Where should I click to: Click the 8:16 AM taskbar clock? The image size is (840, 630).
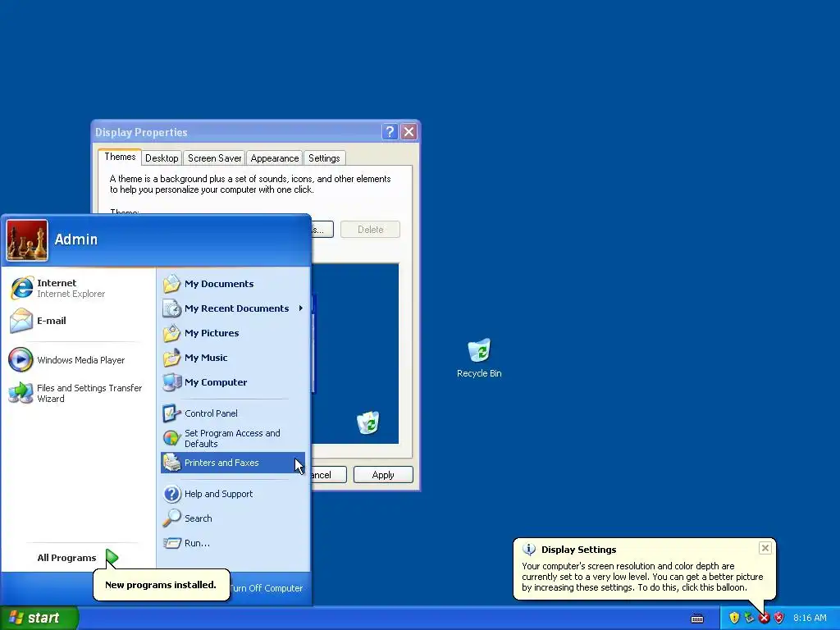click(810, 619)
